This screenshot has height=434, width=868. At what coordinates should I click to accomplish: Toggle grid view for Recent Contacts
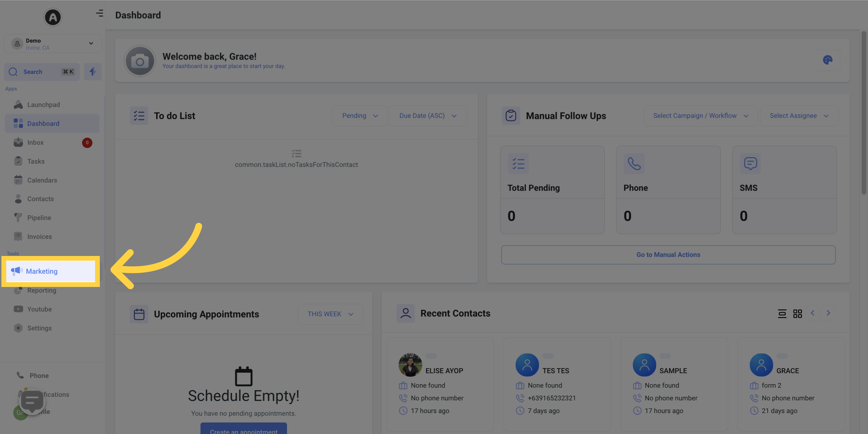pos(798,313)
